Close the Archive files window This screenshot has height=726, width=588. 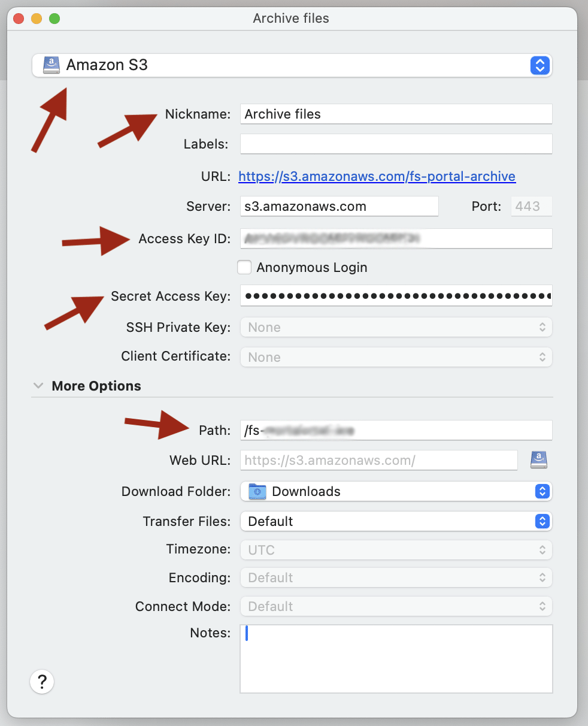(19, 19)
